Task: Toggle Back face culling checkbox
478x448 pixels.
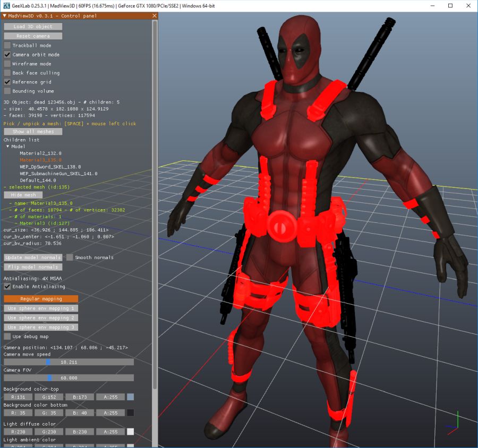Action: click(7, 73)
